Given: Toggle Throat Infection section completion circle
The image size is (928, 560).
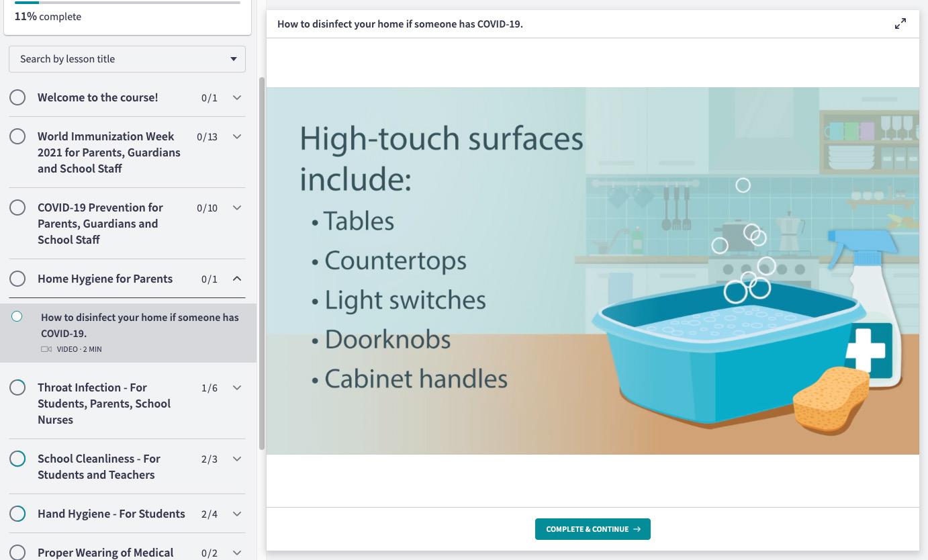Looking at the screenshot, I should click(x=17, y=387).
